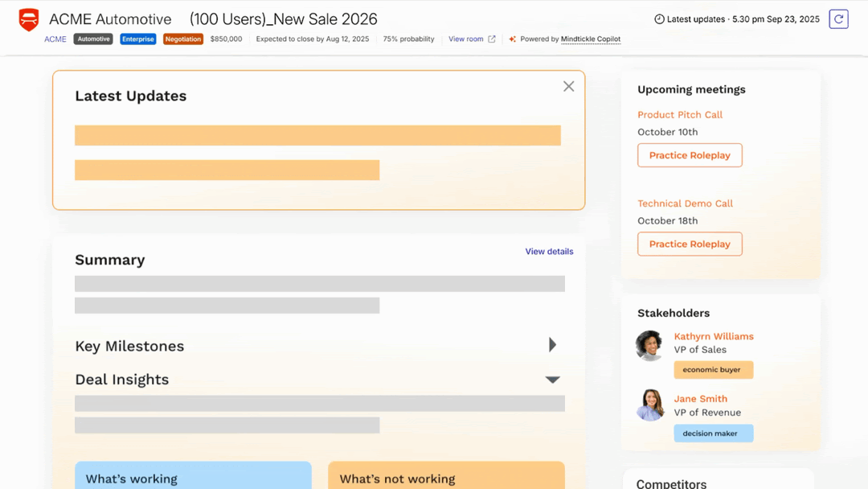868x489 pixels.
Task: Click the ACME Automotive red car logo
Action: [x=29, y=20]
